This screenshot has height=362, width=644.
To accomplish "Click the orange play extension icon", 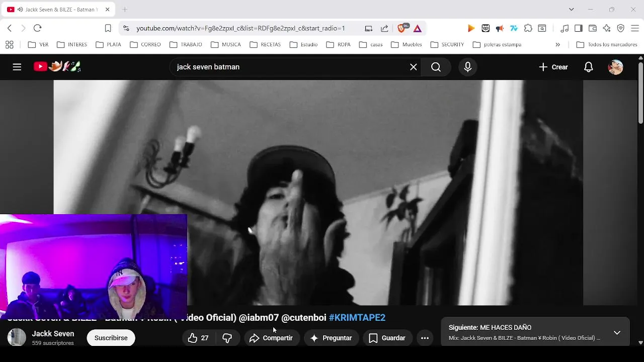I will click(x=471, y=28).
